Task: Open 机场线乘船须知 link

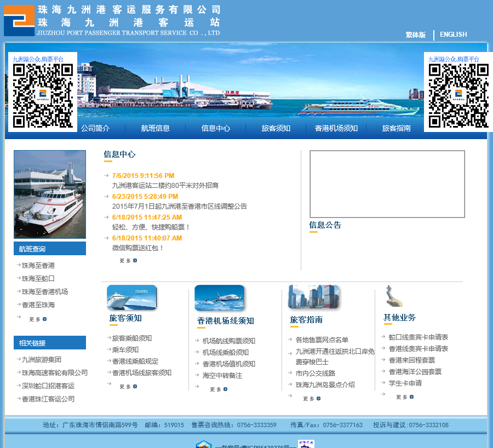Action: click(x=226, y=352)
